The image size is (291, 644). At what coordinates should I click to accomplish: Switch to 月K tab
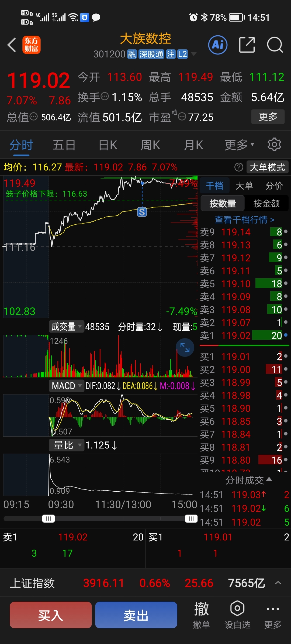point(193,145)
